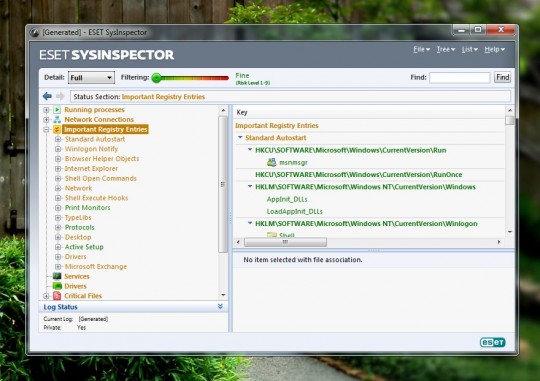Image resolution: width=540 pixels, height=381 pixels.
Task: Select TypeLibs tree item
Action: 78,217
